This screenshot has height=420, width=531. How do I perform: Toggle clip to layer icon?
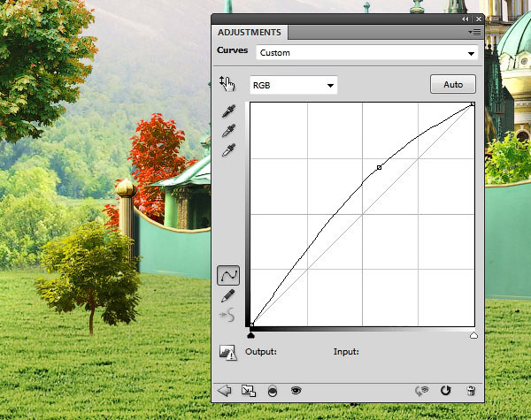click(x=273, y=391)
